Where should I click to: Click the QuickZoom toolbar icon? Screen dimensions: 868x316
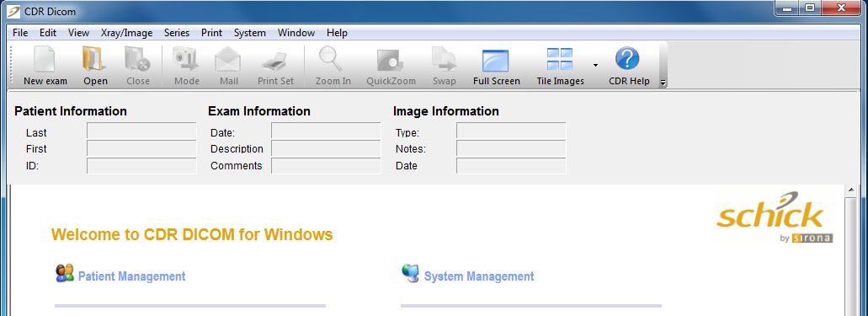pos(391,61)
